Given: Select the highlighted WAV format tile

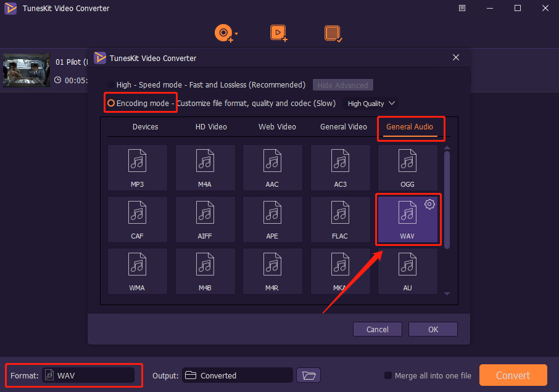Looking at the screenshot, I should [x=407, y=219].
